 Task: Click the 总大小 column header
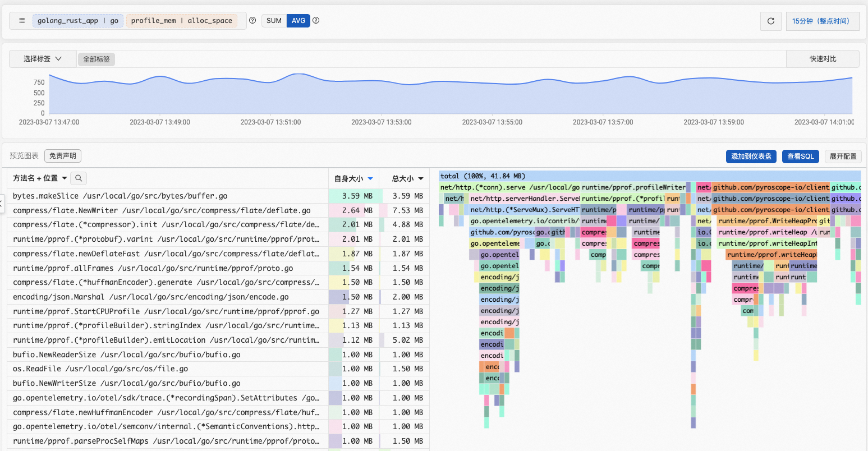[x=405, y=178]
